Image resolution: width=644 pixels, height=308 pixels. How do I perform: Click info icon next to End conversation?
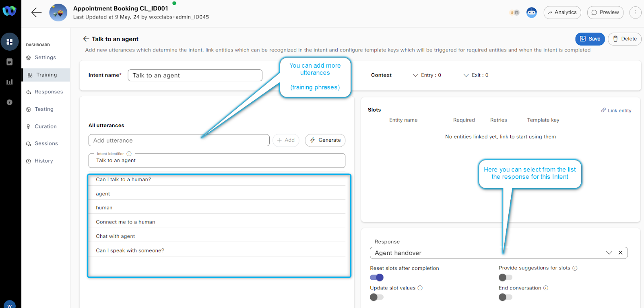coord(546,288)
